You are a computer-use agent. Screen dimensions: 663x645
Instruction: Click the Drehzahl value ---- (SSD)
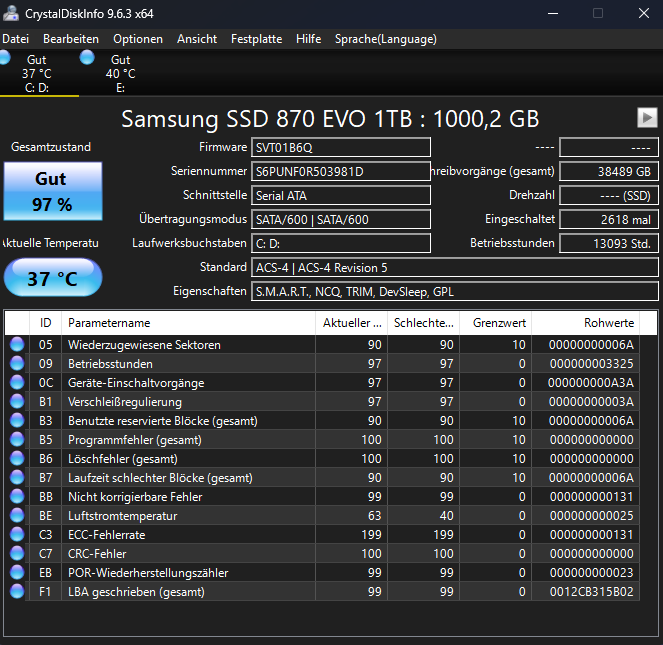point(609,195)
